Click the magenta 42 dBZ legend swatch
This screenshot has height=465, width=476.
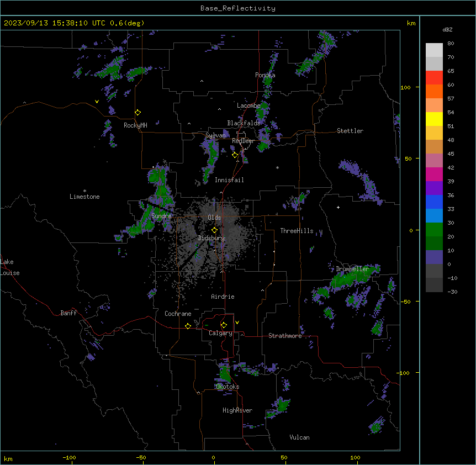434,174
